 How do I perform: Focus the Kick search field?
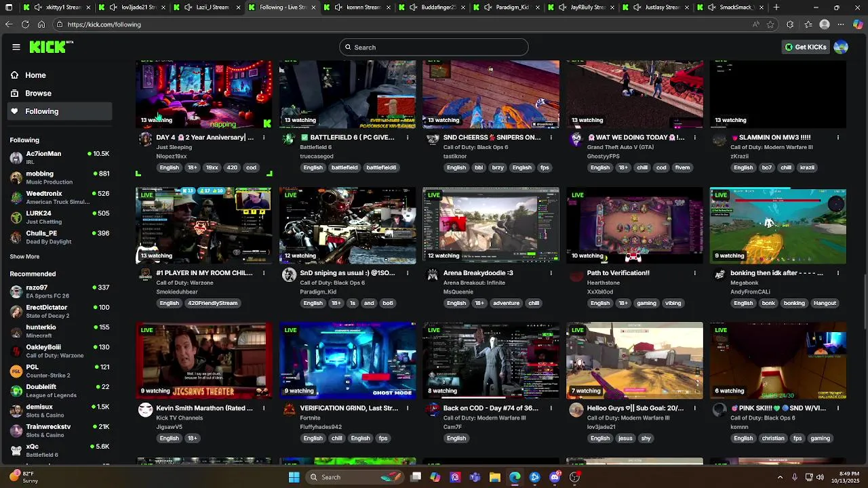click(434, 47)
